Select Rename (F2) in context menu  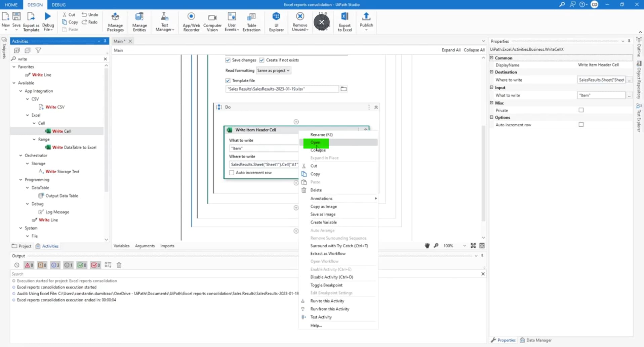tap(338, 135)
